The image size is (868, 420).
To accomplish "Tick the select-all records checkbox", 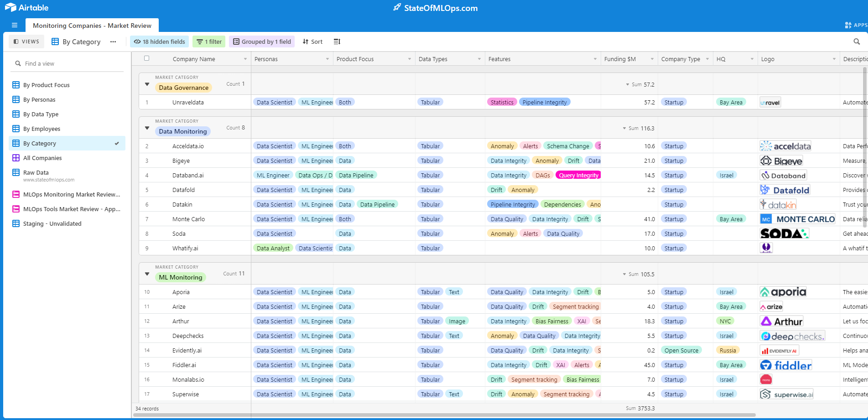I will (146, 58).
